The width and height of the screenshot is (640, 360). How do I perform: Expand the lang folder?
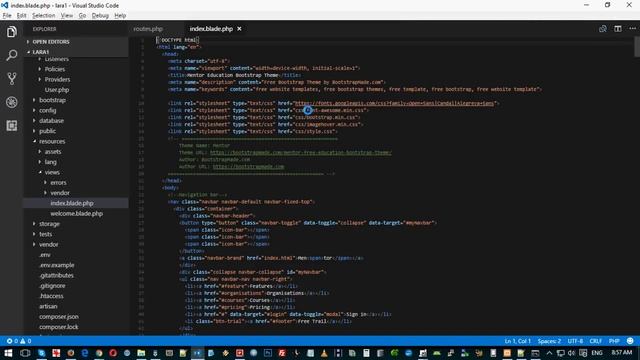tap(51, 162)
